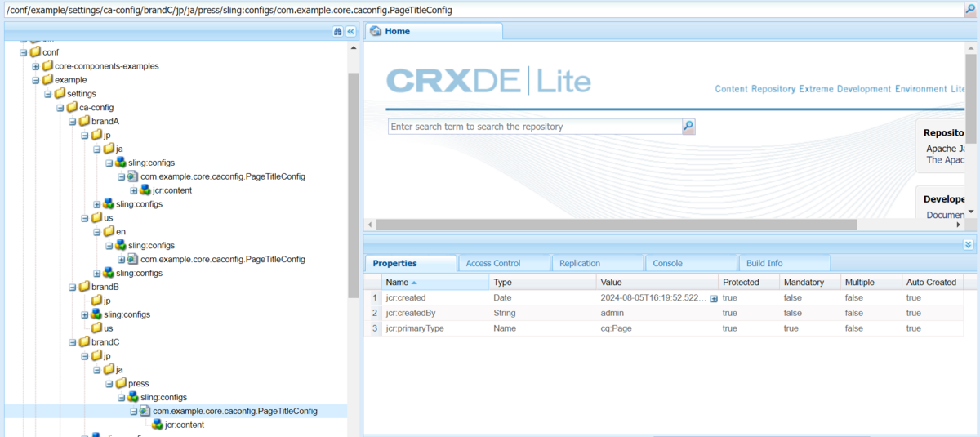980x437 pixels.
Task: Select the en tree item label
Action: (121, 232)
